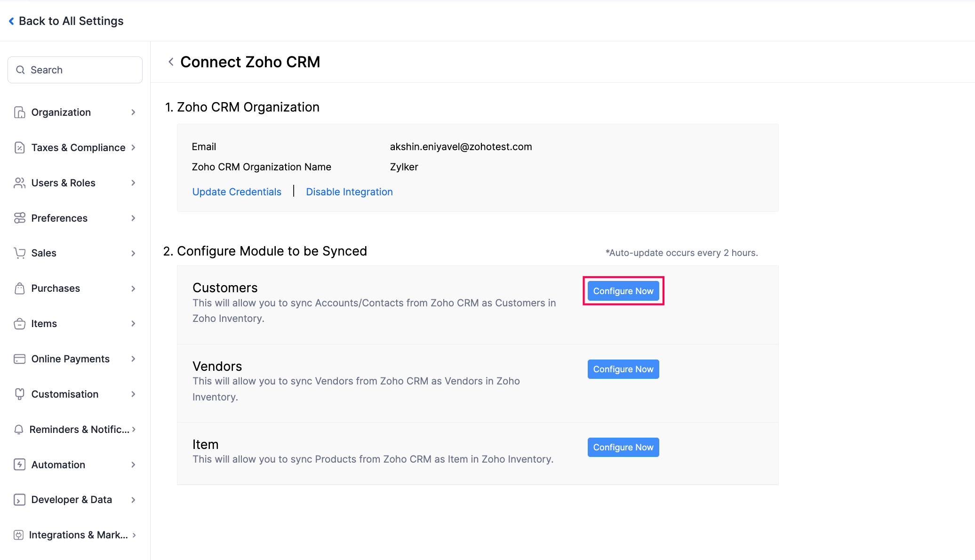Go back to All Settings

(x=66, y=21)
